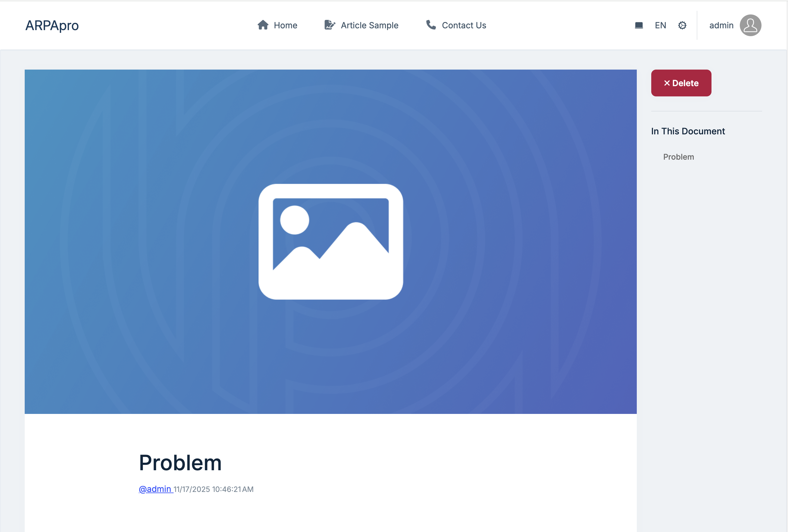Navigate to the Contact Us menu item
This screenshot has height=532, width=788.
click(464, 25)
